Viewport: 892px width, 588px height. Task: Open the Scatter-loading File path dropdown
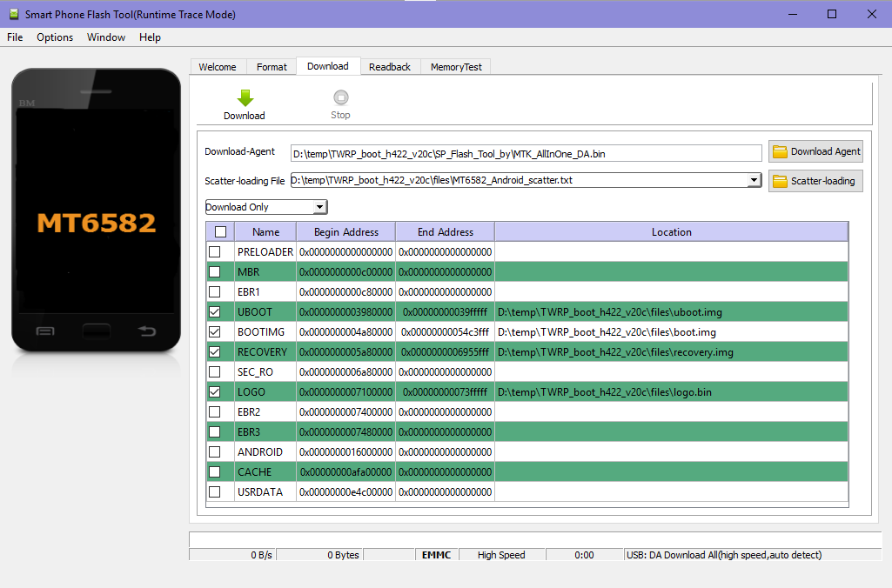(x=754, y=180)
